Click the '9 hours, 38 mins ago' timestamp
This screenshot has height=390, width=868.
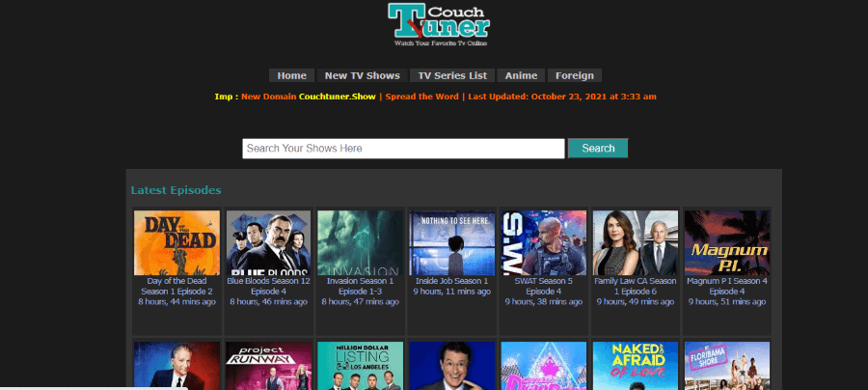click(x=544, y=302)
